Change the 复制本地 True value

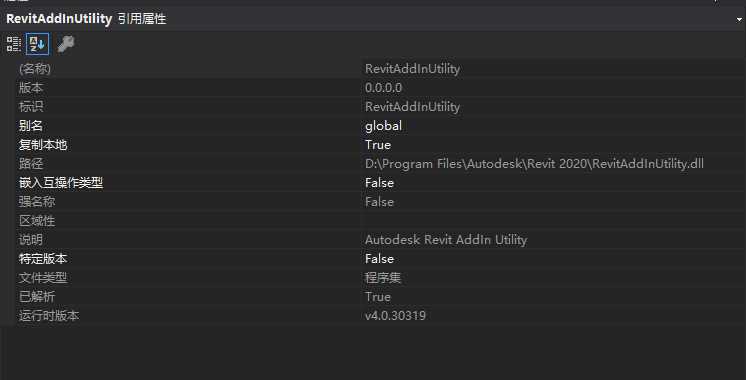[378, 145]
